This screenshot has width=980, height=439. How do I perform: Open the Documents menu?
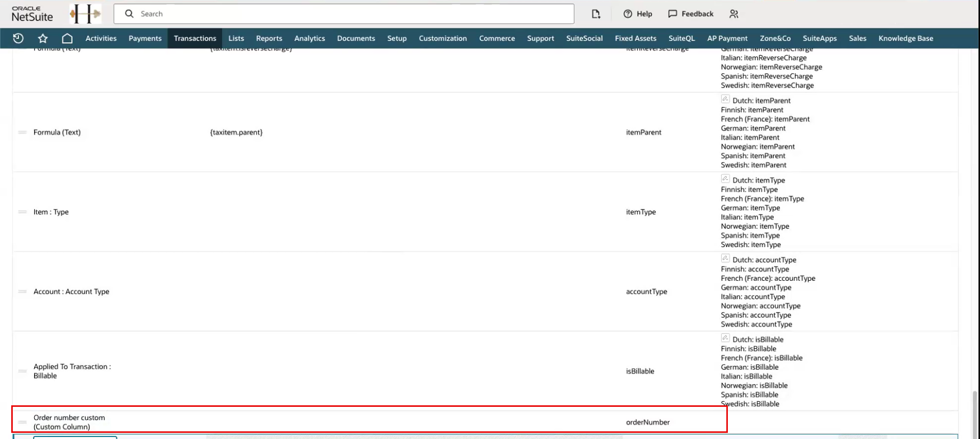point(356,38)
